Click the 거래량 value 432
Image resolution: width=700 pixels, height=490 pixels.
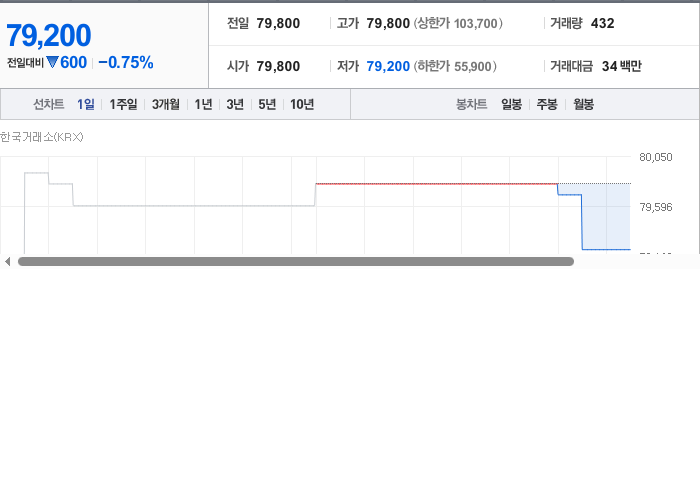coord(602,23)
